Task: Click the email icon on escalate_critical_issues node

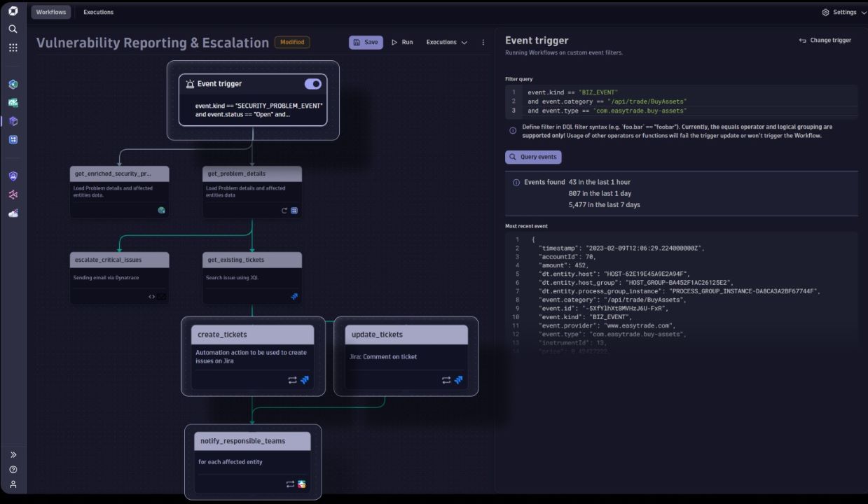Action: click(162, 296)
